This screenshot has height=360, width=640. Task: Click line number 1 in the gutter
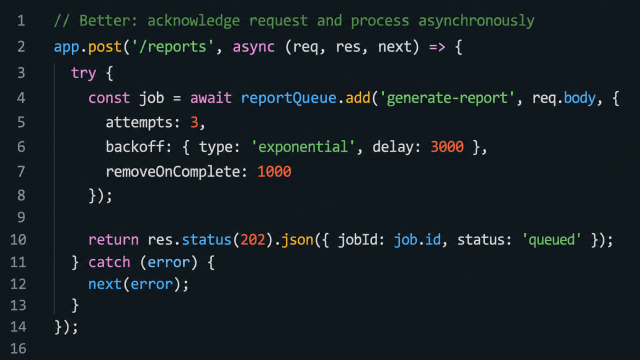click(x=21, y=21)
